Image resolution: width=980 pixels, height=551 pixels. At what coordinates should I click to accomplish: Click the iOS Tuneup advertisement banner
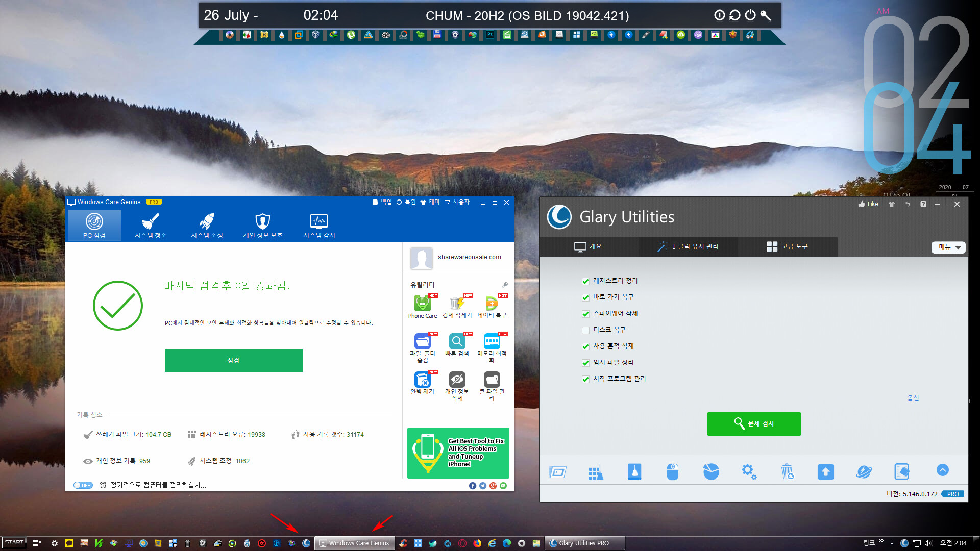458,453
